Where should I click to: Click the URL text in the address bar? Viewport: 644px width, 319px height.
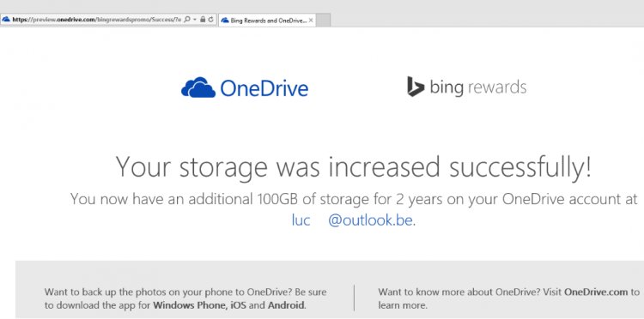96,19
